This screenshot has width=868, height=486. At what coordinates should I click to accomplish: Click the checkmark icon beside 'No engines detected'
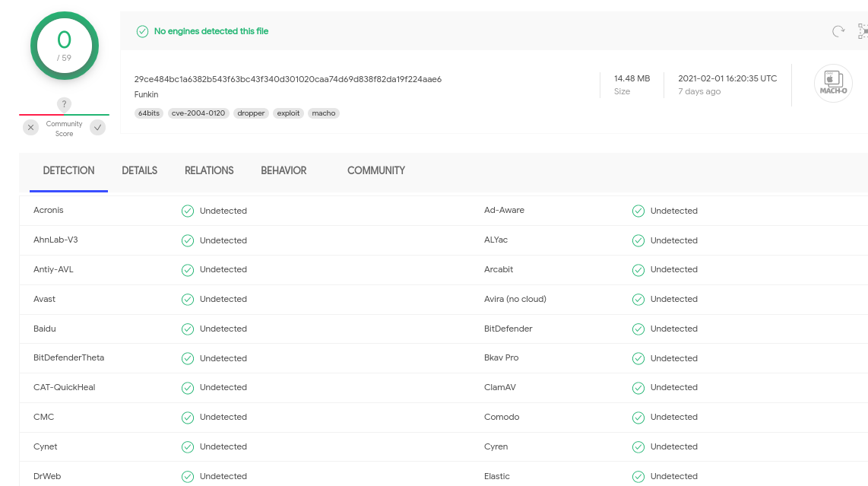coord(142,32)
